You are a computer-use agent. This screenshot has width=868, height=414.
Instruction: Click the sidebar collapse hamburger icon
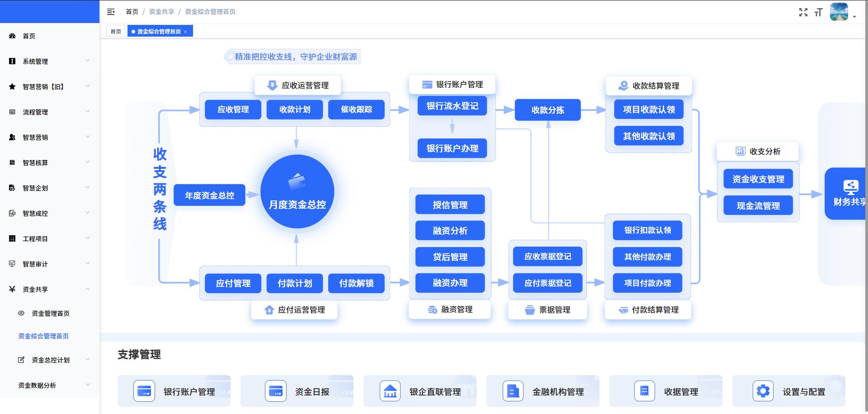point(111,12)
